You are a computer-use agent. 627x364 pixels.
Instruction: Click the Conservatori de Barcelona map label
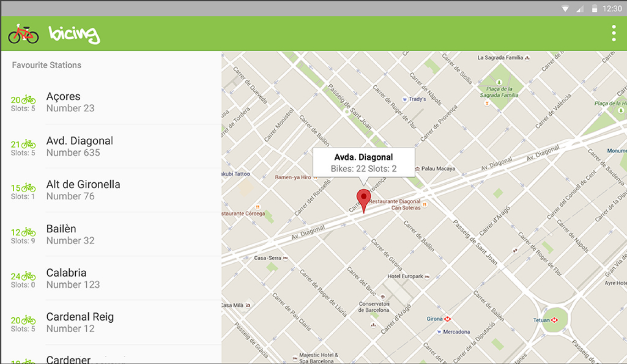pyautogui.click(x=374, y=307)
